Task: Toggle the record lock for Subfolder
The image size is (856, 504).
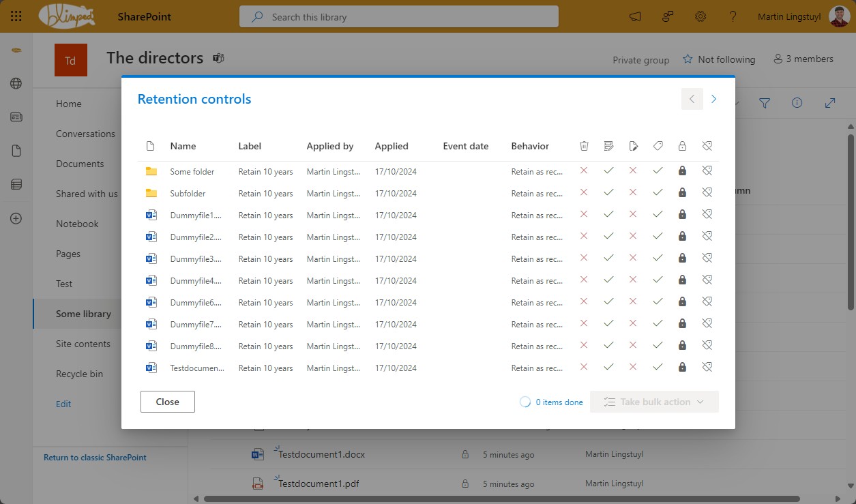Action: [682, 193]
